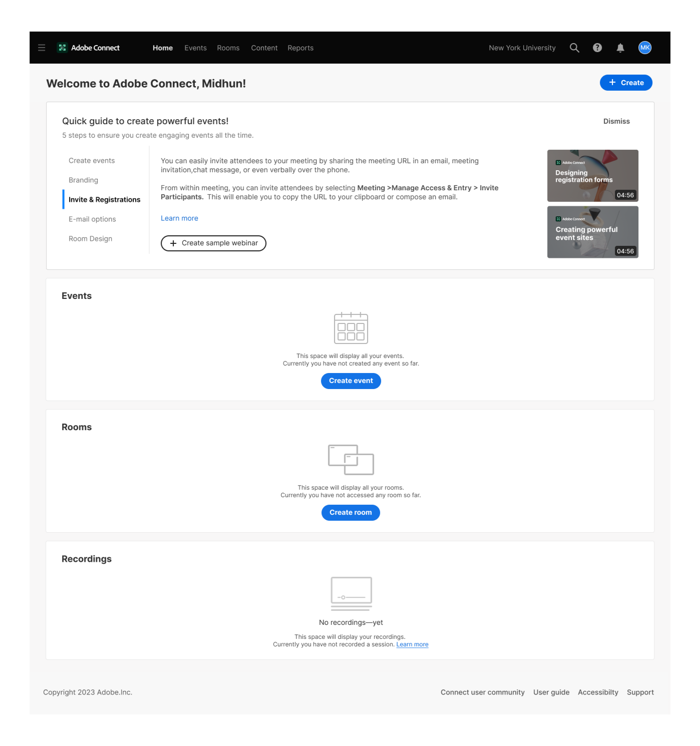The height and width of the screenshot is (746, 700).
Task: Click the blue Create button
Action: [x=626, y=83]
